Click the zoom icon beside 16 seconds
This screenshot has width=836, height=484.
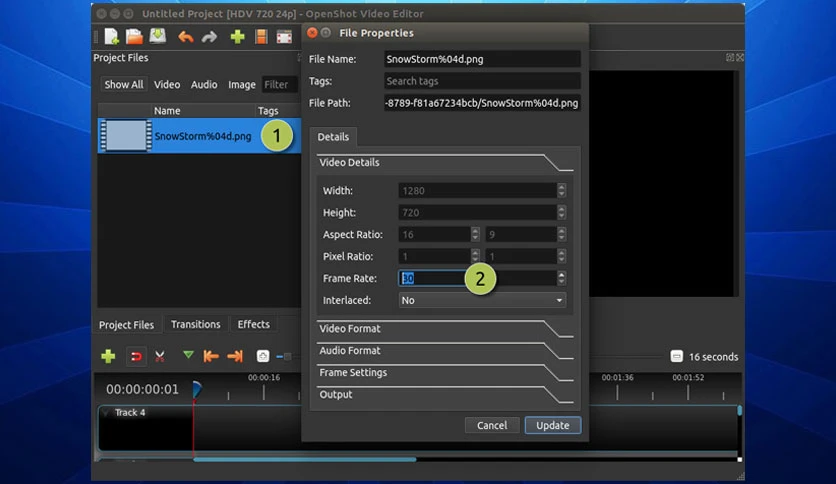(x=676, y=356)
